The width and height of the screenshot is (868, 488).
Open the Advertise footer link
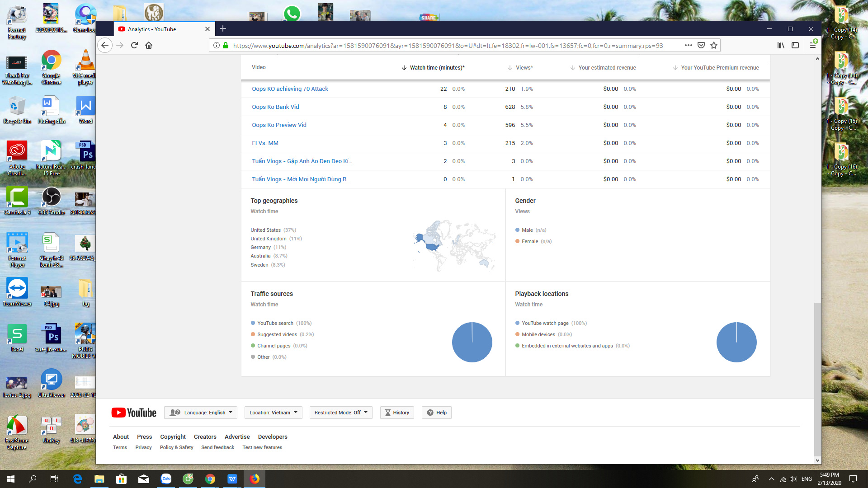coord(237,437)
